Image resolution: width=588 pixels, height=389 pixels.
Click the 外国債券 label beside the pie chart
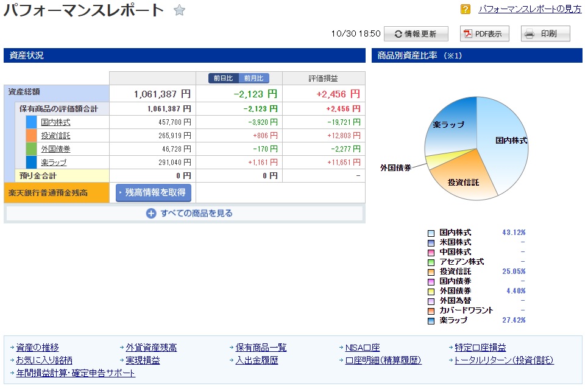coord(395,167)
